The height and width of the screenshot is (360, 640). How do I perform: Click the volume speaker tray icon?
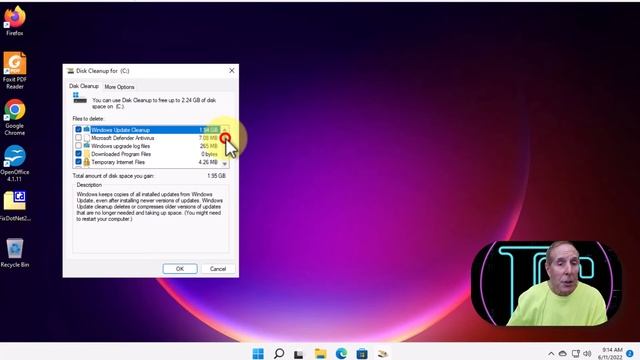pos(587,353)
